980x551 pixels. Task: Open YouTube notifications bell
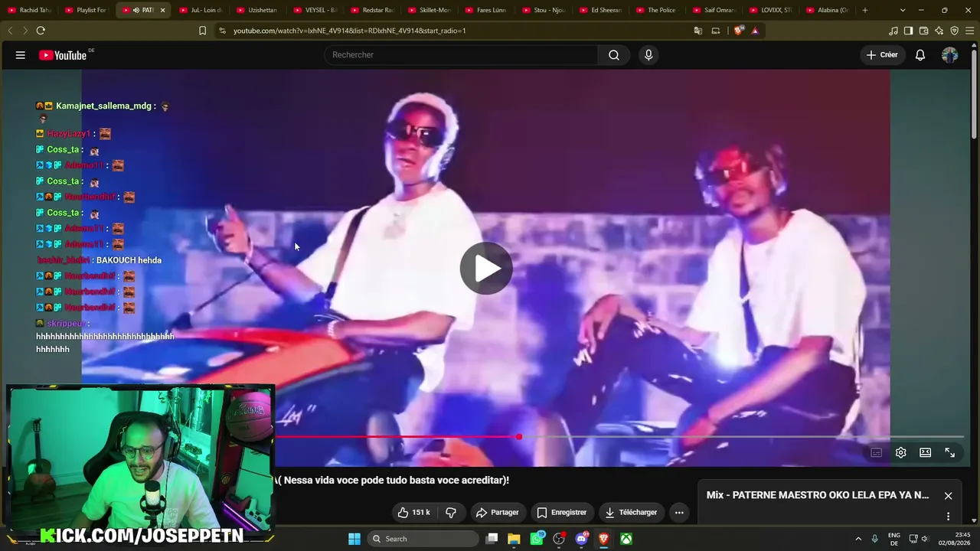(x=920, y=55)
